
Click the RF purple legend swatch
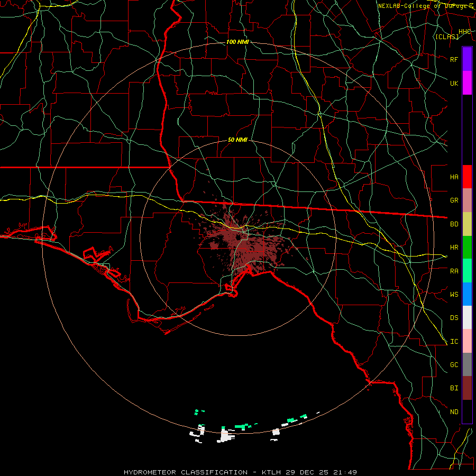467,59
